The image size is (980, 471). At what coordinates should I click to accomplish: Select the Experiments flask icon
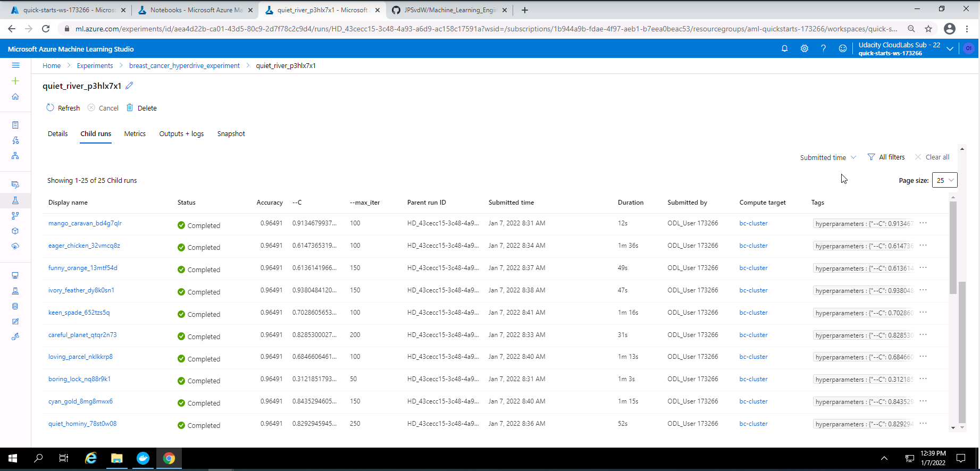point(15,200)
